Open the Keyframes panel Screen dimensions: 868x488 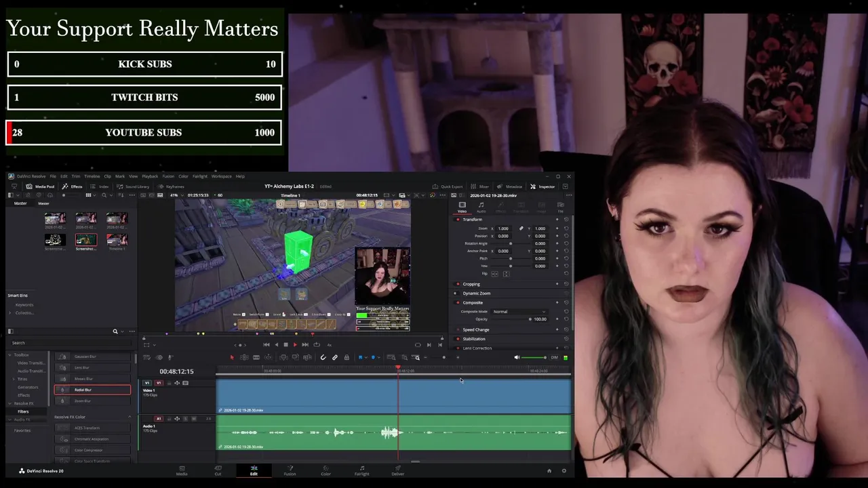(171, 186)
